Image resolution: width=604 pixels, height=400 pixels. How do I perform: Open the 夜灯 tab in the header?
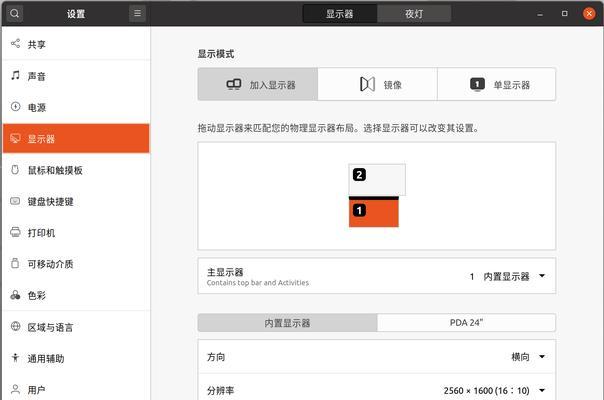[414, 14]
